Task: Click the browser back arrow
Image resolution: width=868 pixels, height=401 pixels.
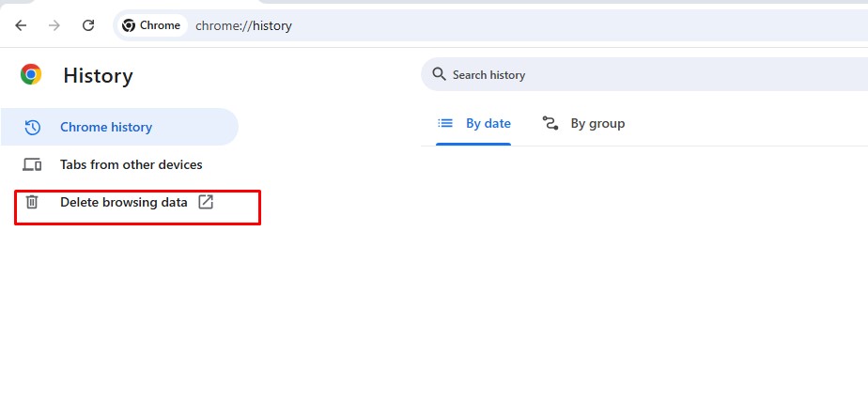Action: 21,25
